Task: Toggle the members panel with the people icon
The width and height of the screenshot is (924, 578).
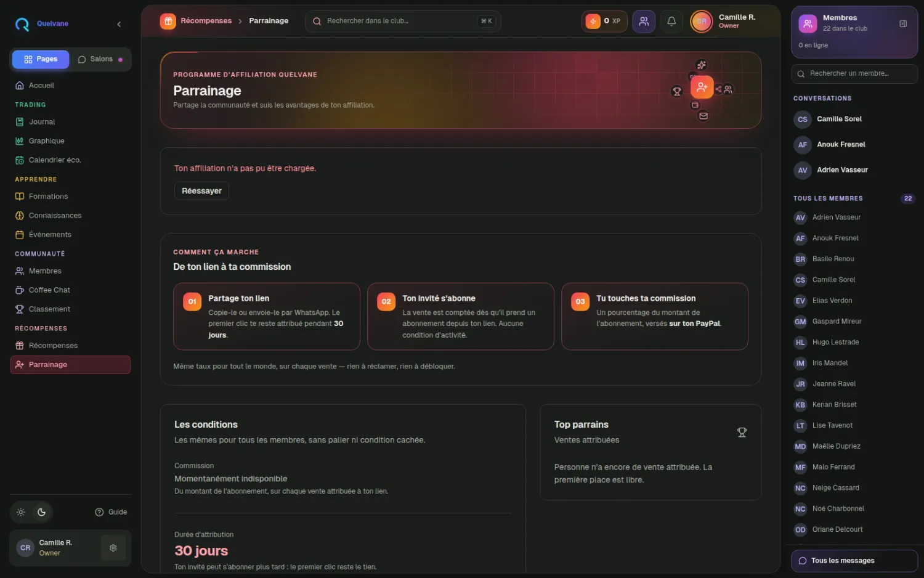Action: [644, 21]
